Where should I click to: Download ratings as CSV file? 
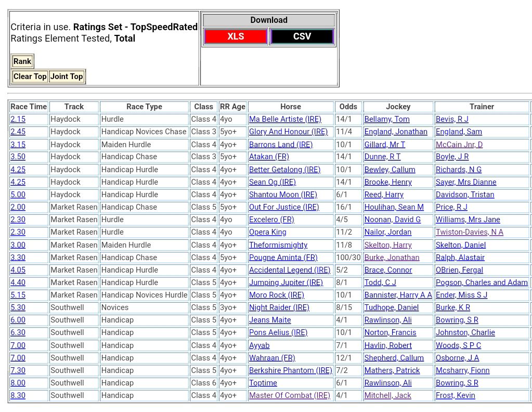[302, 37]
